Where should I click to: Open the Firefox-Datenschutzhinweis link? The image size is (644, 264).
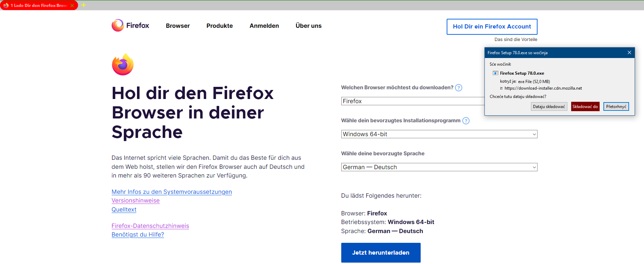tap(150, 226)
